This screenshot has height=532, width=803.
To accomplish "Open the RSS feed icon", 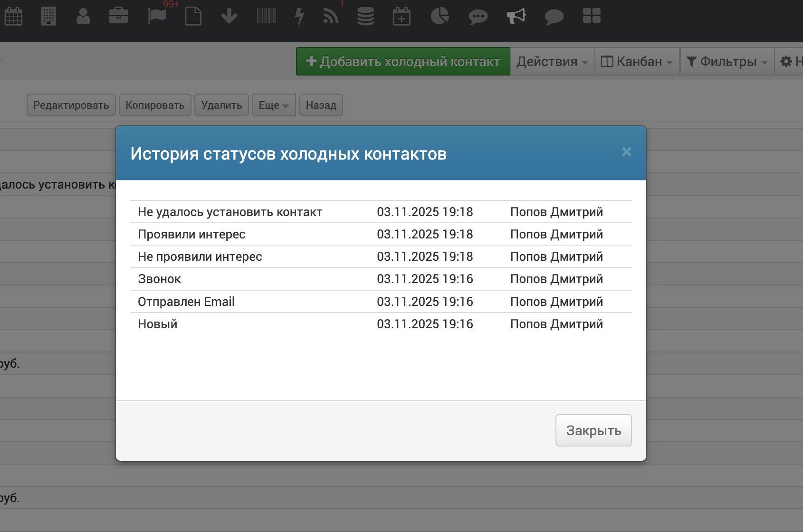I will click(331, 16).
